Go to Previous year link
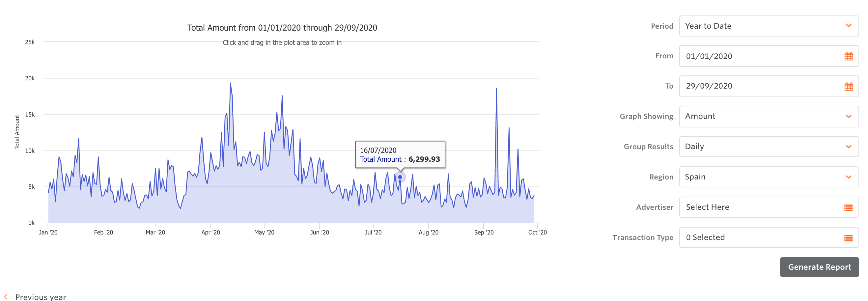The height and width of the screenshot is (301, 868). tap(41, 297)
